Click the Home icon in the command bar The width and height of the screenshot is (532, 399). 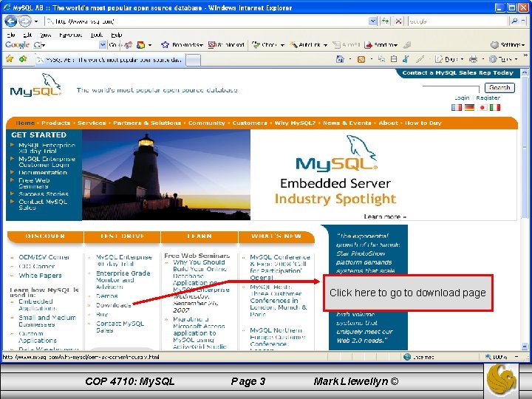[x=340, y=59]
